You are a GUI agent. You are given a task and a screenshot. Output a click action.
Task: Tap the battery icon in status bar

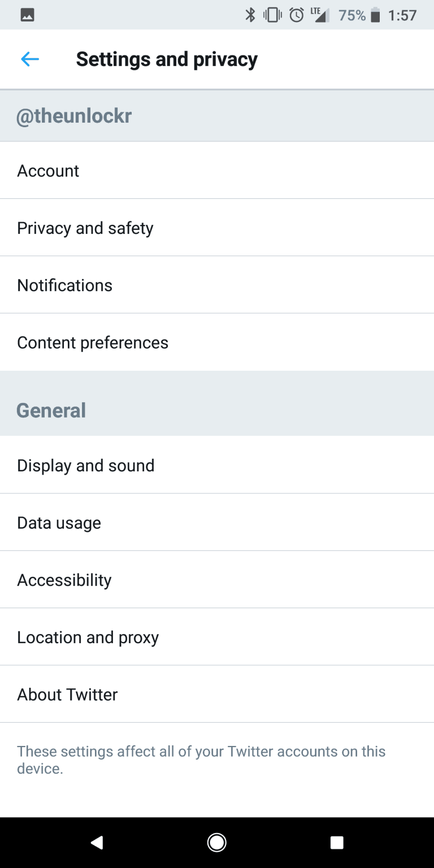(375, 16)
